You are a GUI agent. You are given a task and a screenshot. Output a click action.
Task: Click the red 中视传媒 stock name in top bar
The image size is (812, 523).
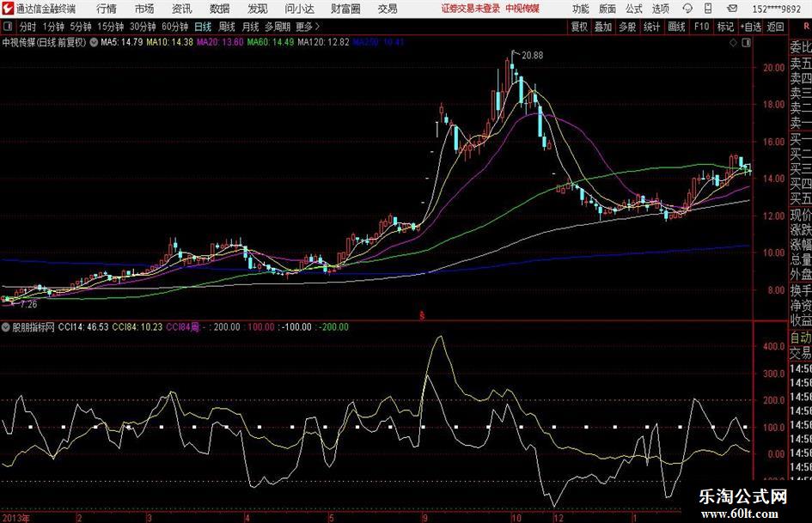pyautogui.click(x=522, y=9)
